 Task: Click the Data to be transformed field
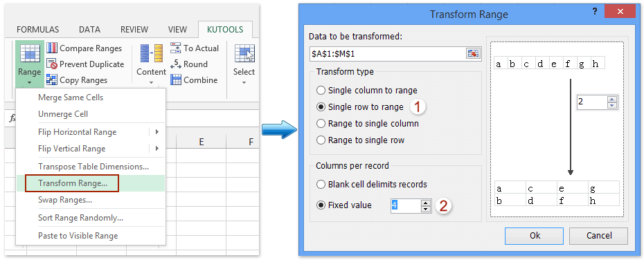[x=387, y=54]
